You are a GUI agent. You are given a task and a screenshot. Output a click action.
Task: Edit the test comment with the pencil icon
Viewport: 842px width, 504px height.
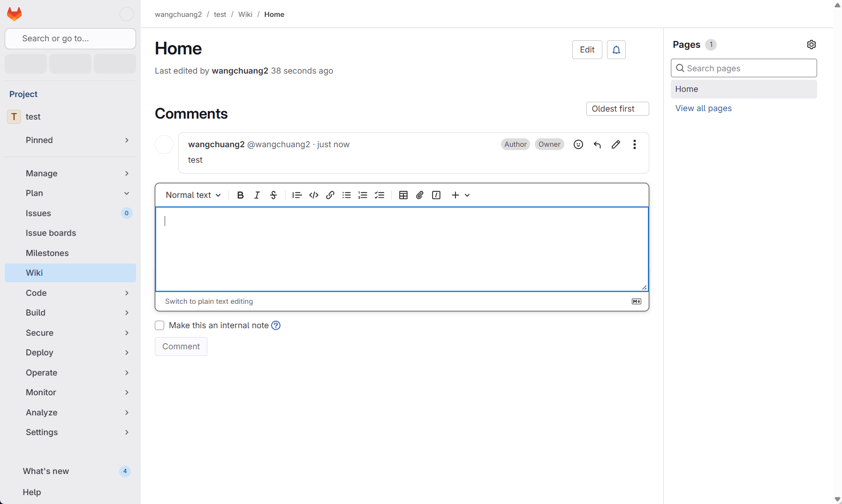[615, 144]
